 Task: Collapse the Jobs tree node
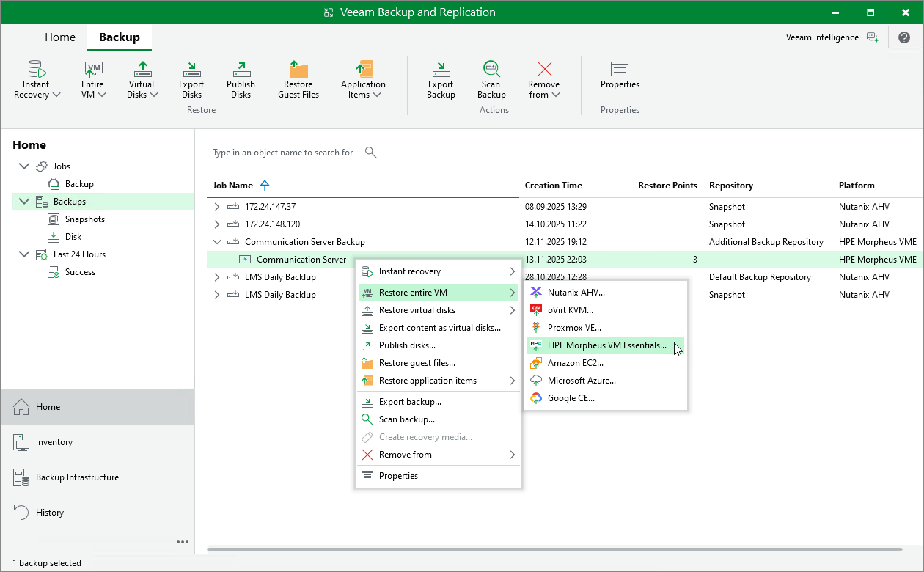coord(24,166)
